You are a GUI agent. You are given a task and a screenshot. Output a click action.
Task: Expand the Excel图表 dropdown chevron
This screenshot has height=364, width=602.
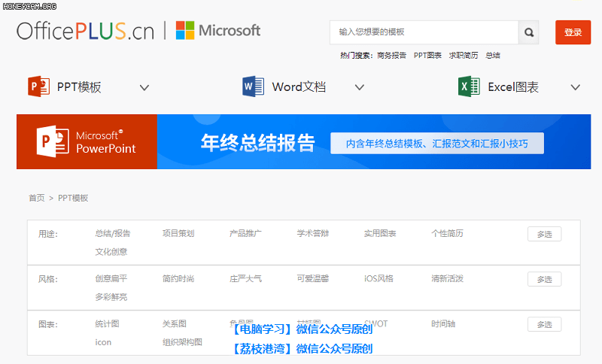pos(575,88)
